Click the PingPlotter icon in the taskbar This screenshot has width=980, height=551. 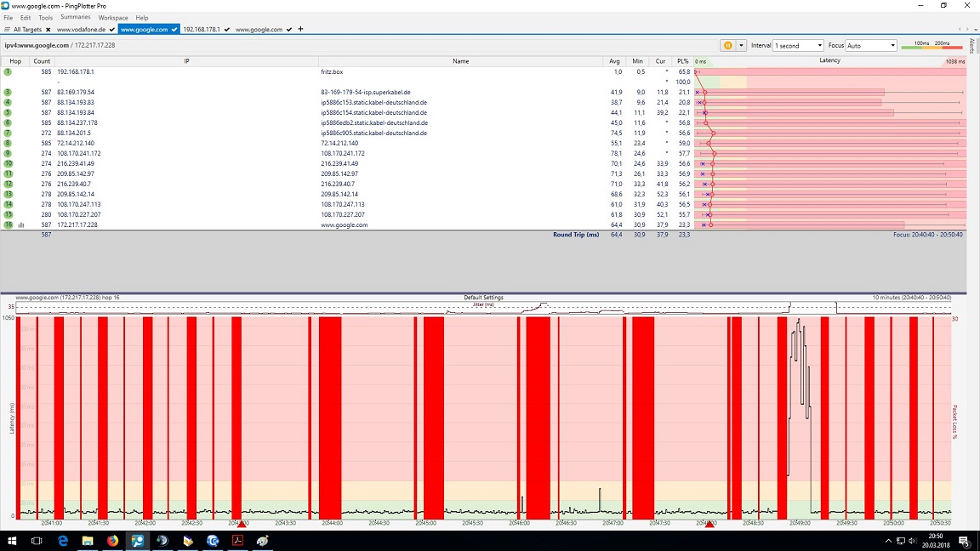click(x=138, y=541)
